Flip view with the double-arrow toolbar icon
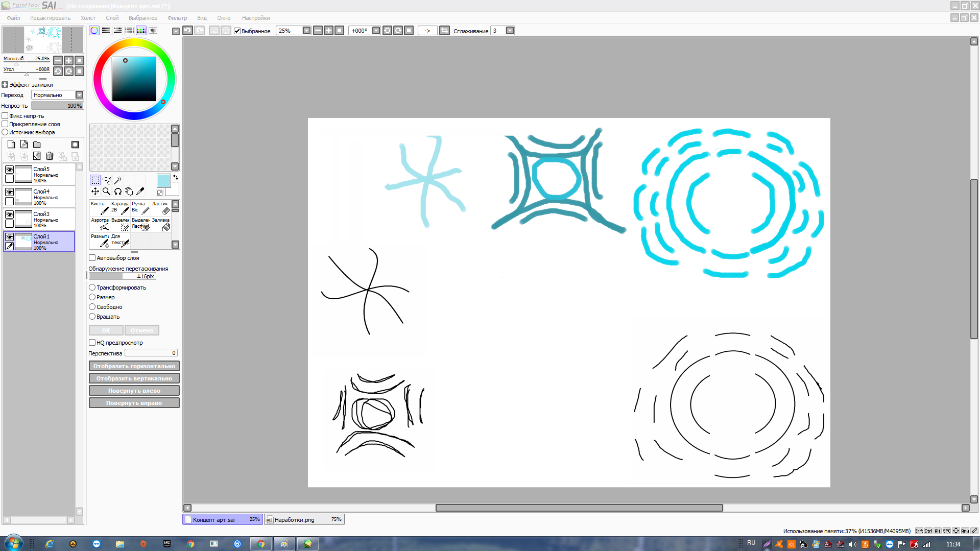The image size is (980, 551). (x=444, y=31)
